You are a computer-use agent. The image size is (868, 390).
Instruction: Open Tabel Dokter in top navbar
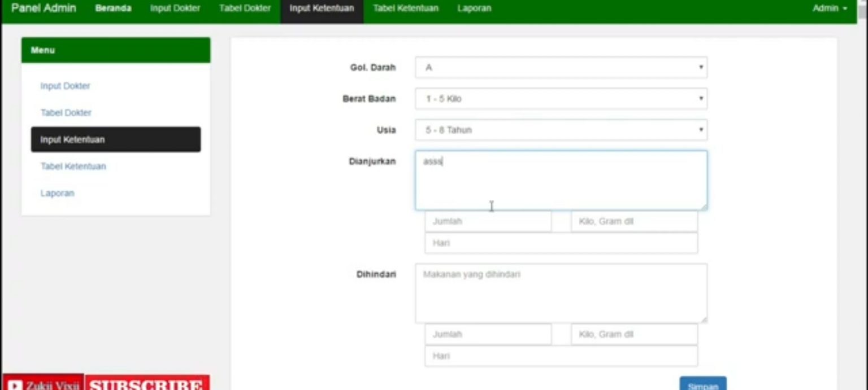(x=245, y=8)
